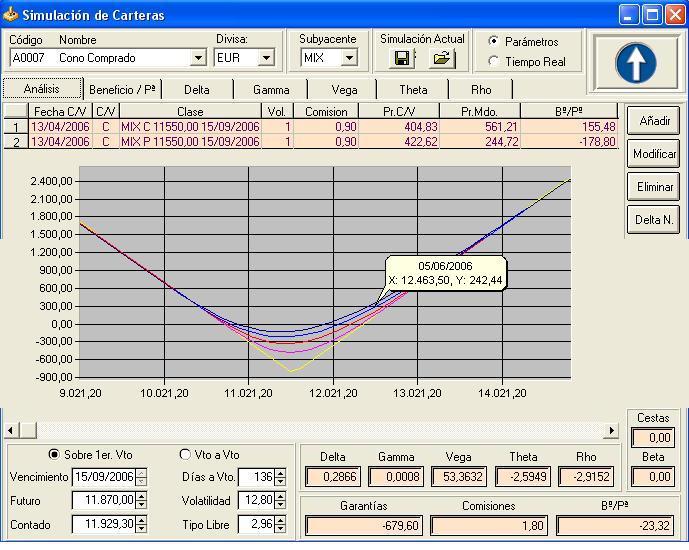Switch to the Delta tab
The image size is (689, 550).
196,90
